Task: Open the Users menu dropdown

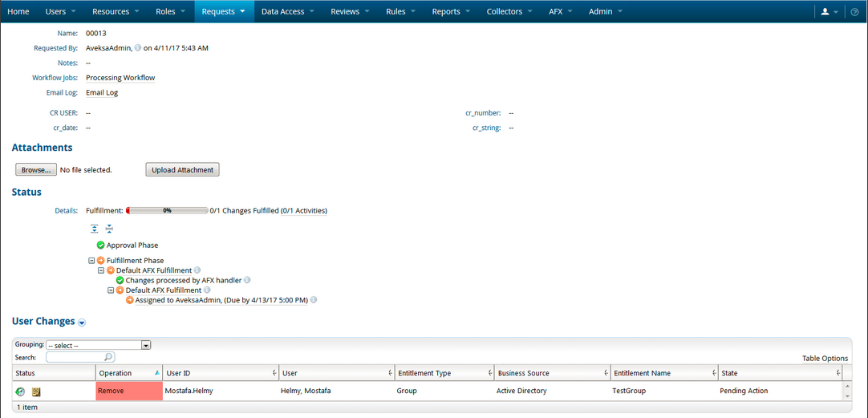Action: pyautogui.click(x=60, y=11)
